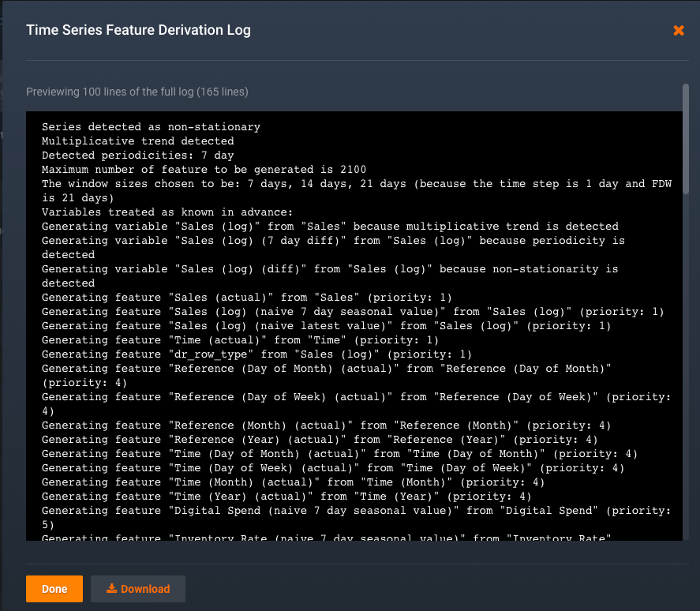Select the 'Reference (Year) (actual)' line
Image resolution: width=700 pixels, height=611 pixels.
coord(320,440)
